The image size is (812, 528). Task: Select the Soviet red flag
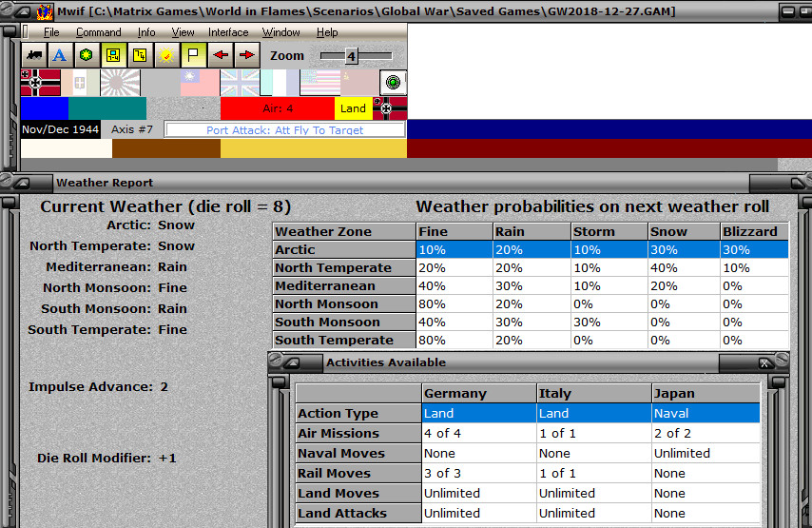pyautogui.click(x=359, y=83)
